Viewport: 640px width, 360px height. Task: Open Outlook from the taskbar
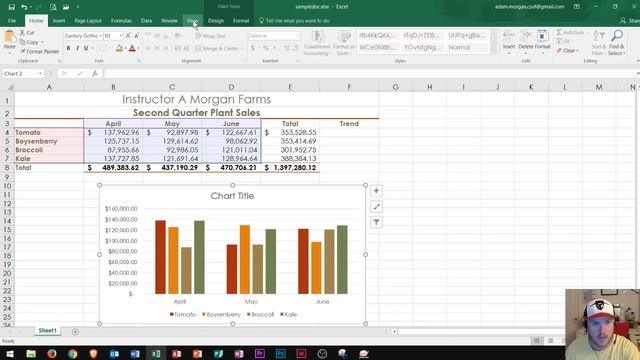pyautogui.click(x=114, y=353)
